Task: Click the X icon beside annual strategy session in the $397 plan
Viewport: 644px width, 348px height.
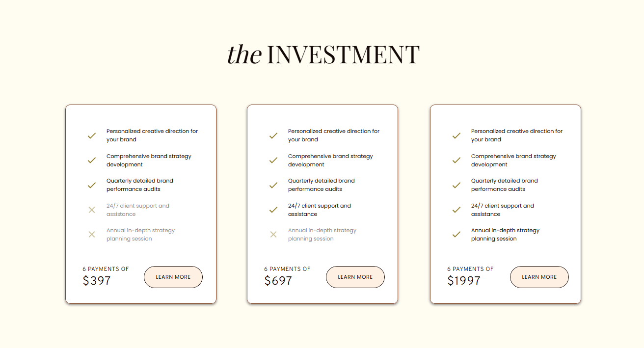Action: click(91, 235)
